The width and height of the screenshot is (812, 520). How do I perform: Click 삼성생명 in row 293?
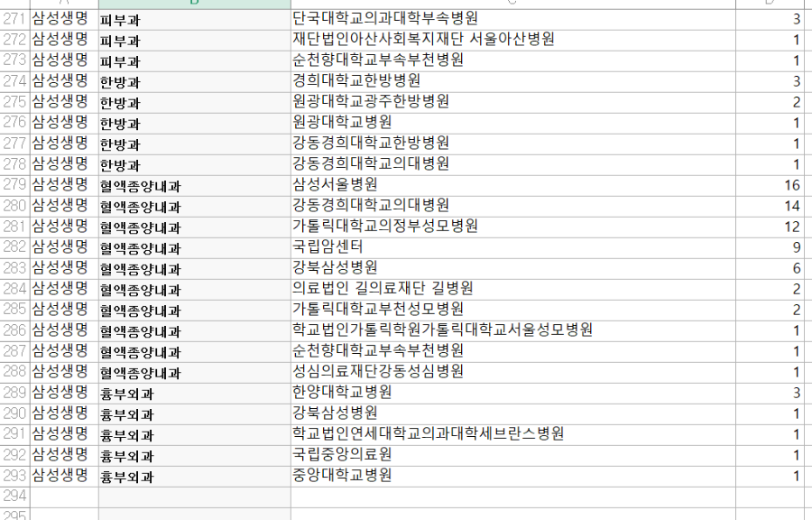tap(64, 476)
